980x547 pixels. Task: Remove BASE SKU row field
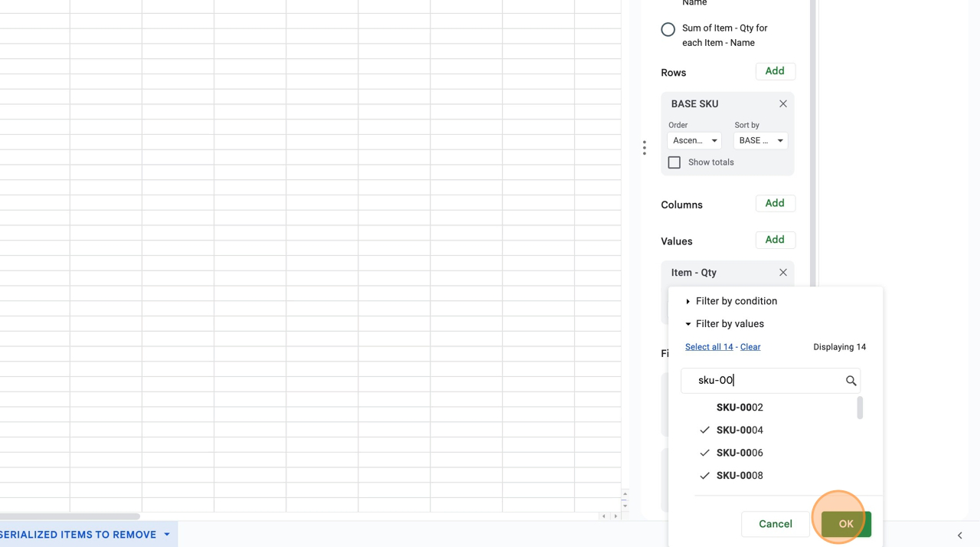[x=782, y=104]
